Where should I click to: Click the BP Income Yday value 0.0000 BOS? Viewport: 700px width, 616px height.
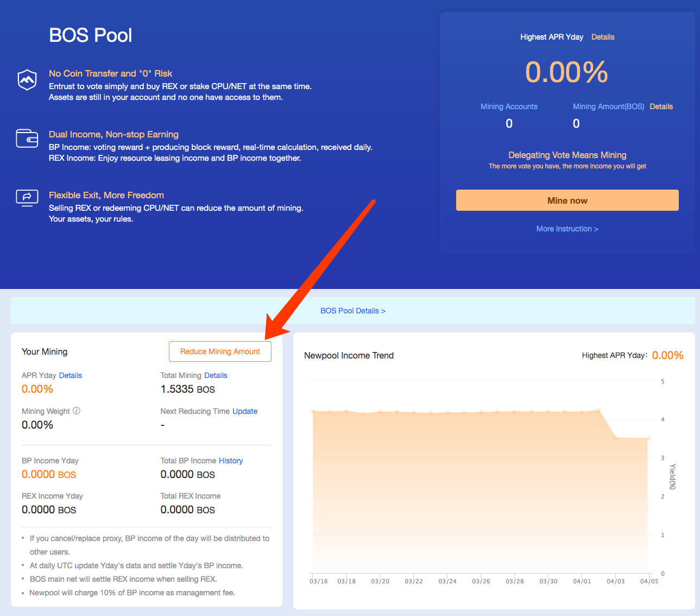pyautogui.click(x=49, y=474)
